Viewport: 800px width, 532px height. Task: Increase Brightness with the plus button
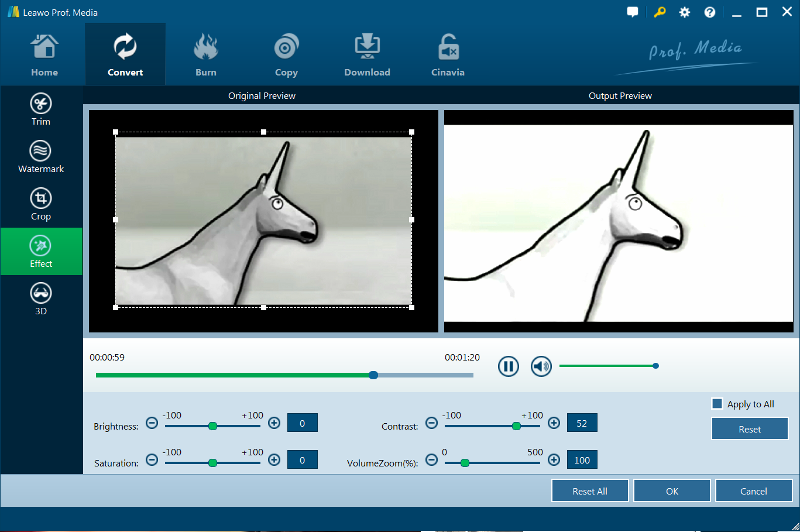(274, 423)
